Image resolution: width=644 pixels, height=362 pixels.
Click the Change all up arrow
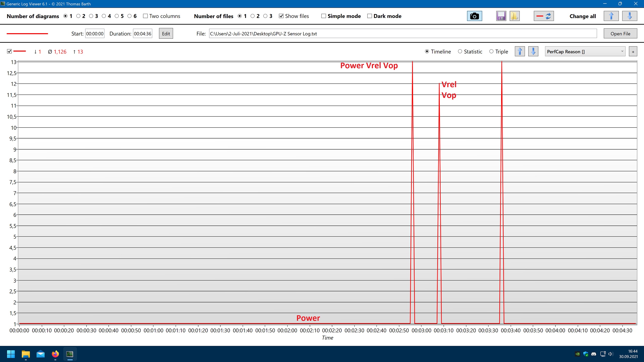[x=611, y=16]
